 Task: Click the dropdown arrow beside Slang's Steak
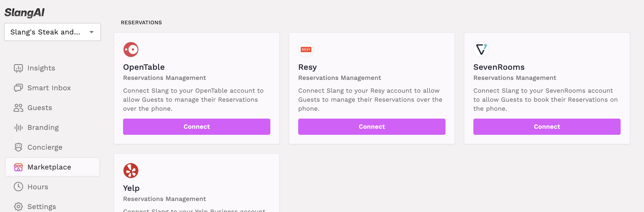[91, 32]
